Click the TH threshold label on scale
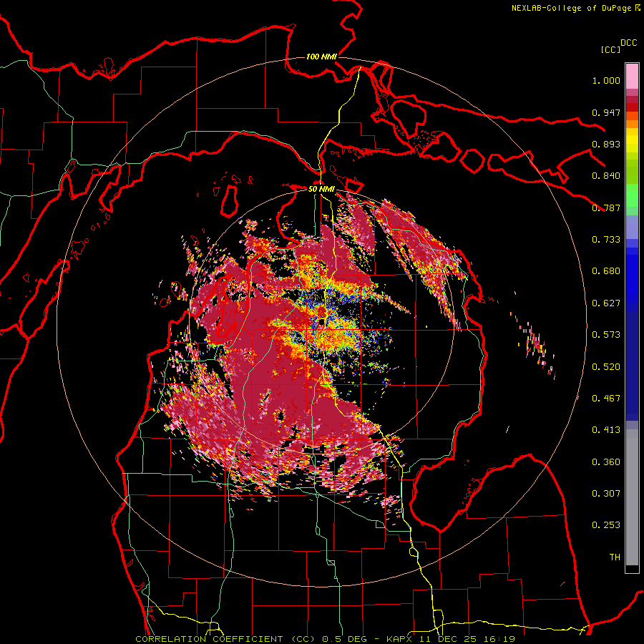 (615, 557)
